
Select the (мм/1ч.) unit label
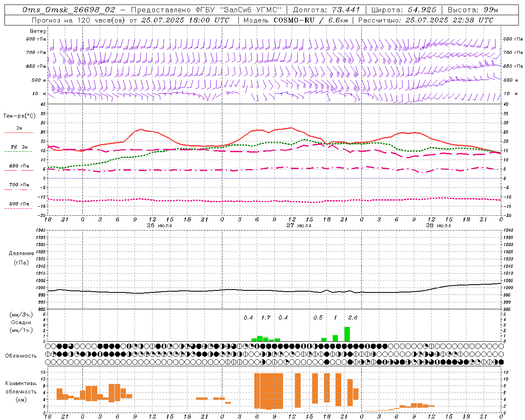click(x=21, y=330)
